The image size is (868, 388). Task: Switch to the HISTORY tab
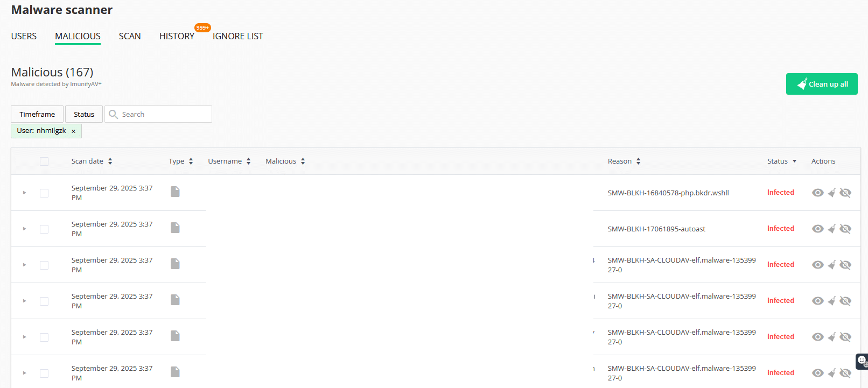(x=177, y=36)
